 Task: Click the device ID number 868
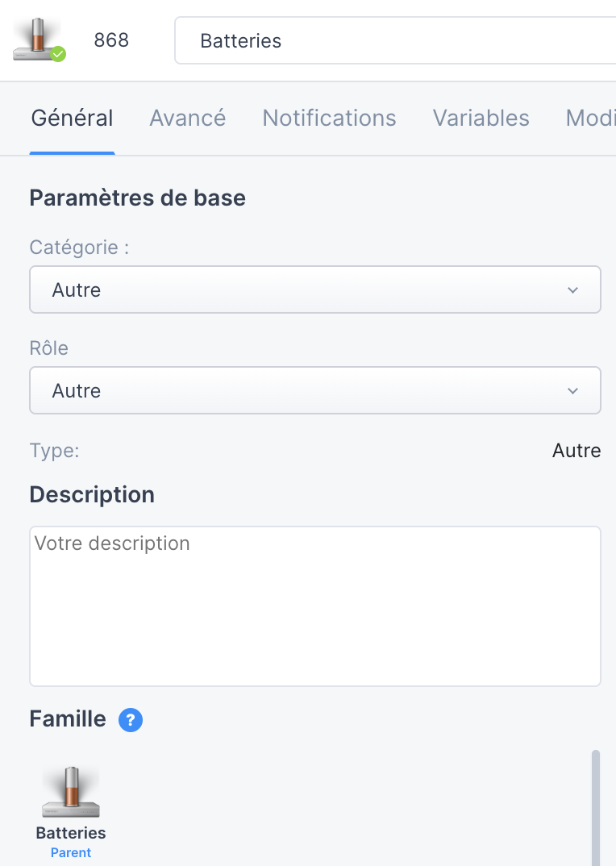click(x=111, y=40)
